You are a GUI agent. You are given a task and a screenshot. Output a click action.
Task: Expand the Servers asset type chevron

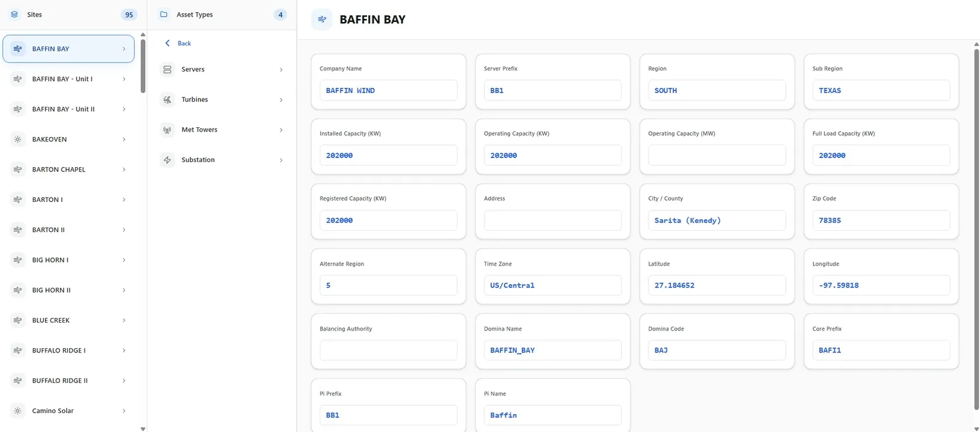281,70
